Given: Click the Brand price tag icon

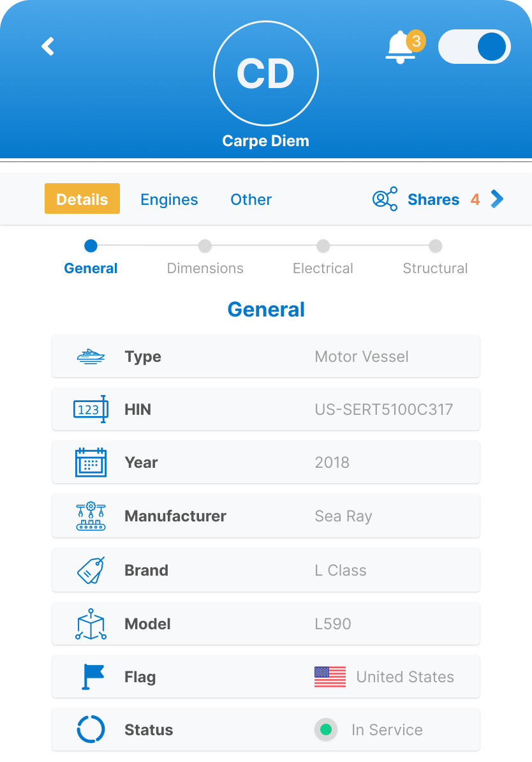Looking at the screenshot, I should click(x=91, y=570).
